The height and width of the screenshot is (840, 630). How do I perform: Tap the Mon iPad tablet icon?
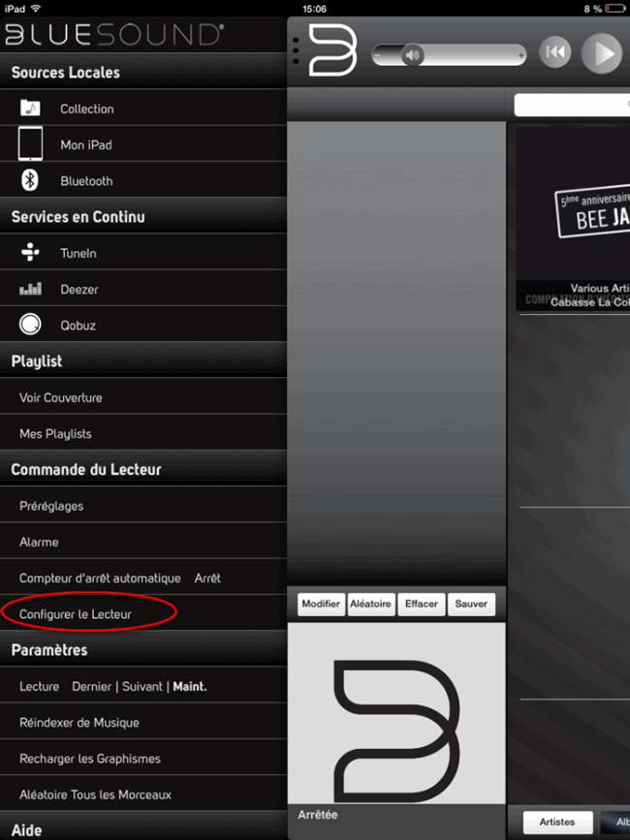coord(30,143)
